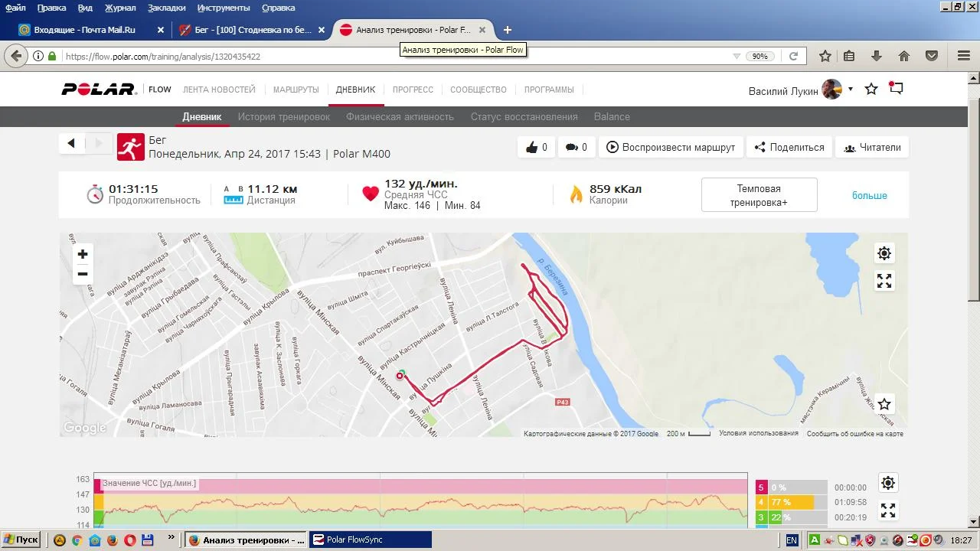
Task: Open comments with the speech cloud button
Action: (577, 148)
